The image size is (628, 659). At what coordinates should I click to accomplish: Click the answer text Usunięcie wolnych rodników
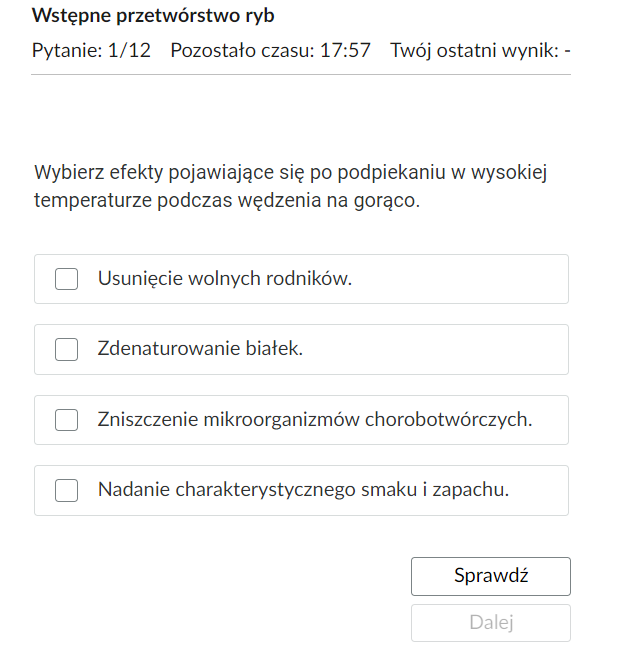tap(225, 278)
